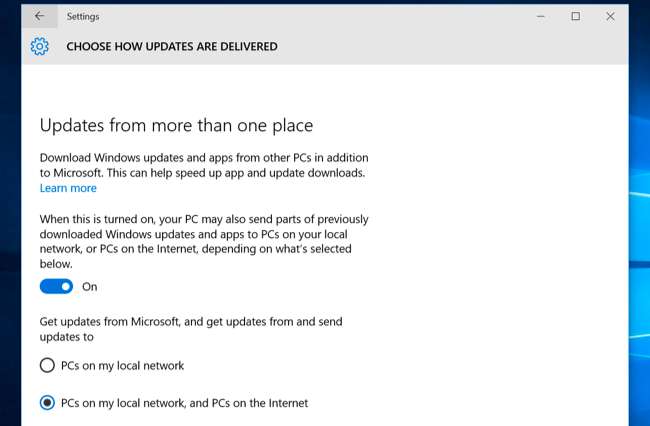
Task: Maximize the Settings window
Action: coord(576,16)
